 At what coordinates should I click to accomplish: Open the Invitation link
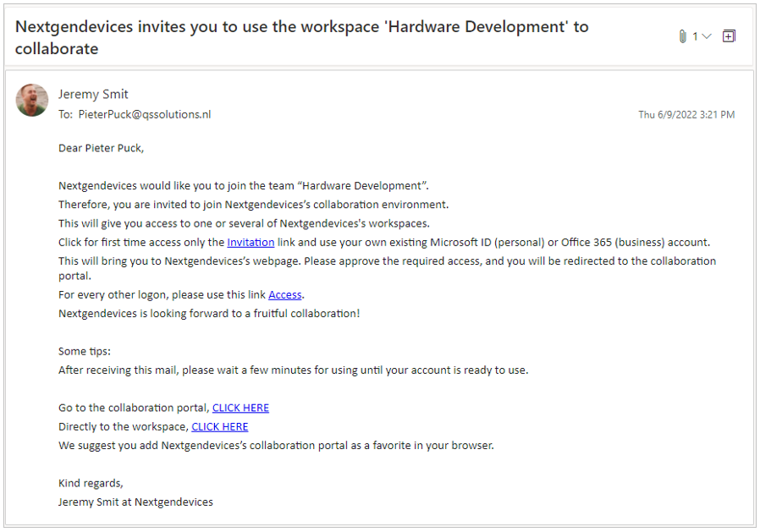[251, 242]
